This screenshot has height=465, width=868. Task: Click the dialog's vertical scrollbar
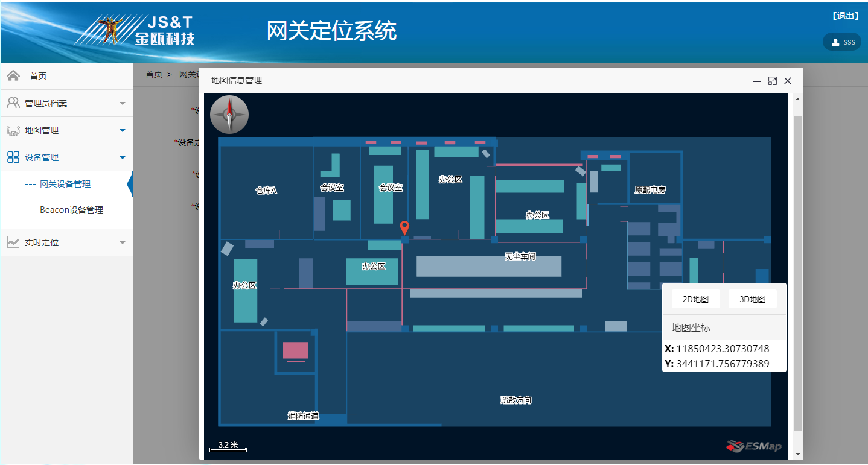click(797, 271)
